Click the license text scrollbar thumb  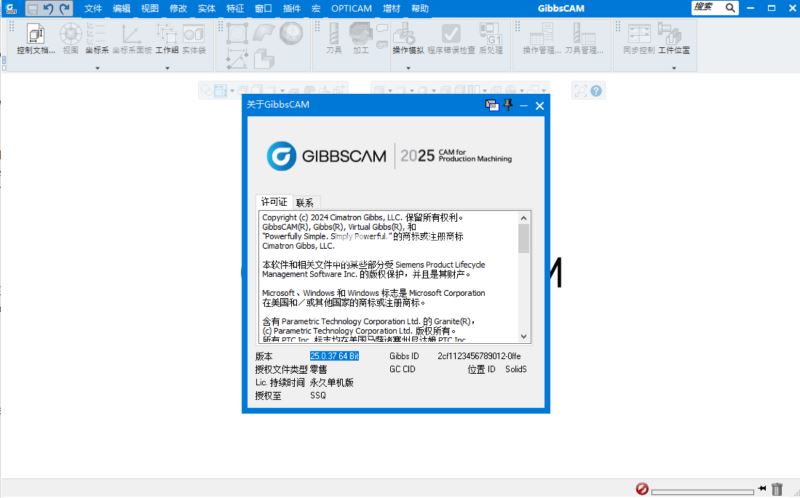(523, 238)
